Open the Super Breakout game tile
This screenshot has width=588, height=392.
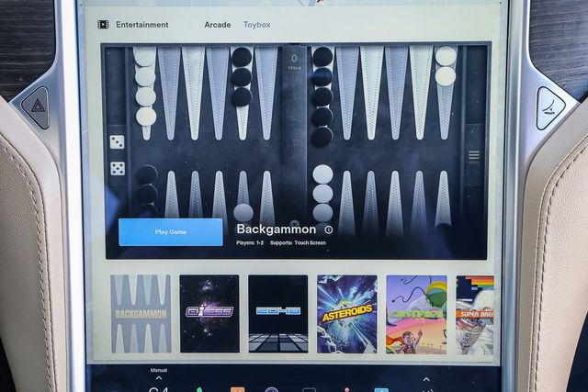coord(475,314)
